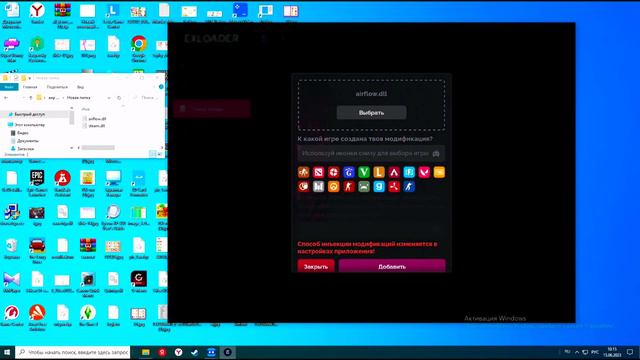Focus the game selection input field

(371, 153)
